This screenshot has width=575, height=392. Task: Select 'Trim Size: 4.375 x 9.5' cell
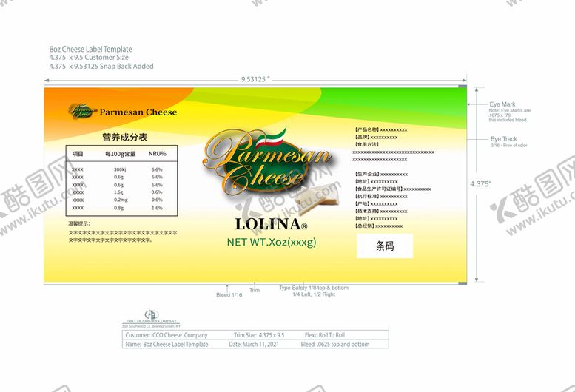click(x=259, y=335)
